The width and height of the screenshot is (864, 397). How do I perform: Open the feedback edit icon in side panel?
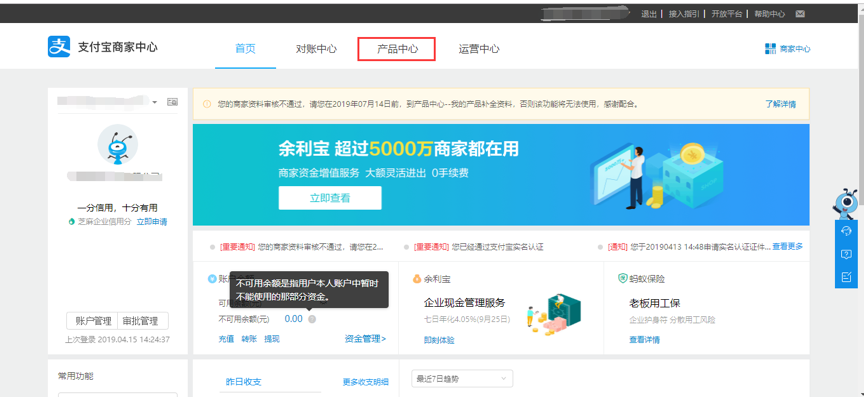(846, 277)
